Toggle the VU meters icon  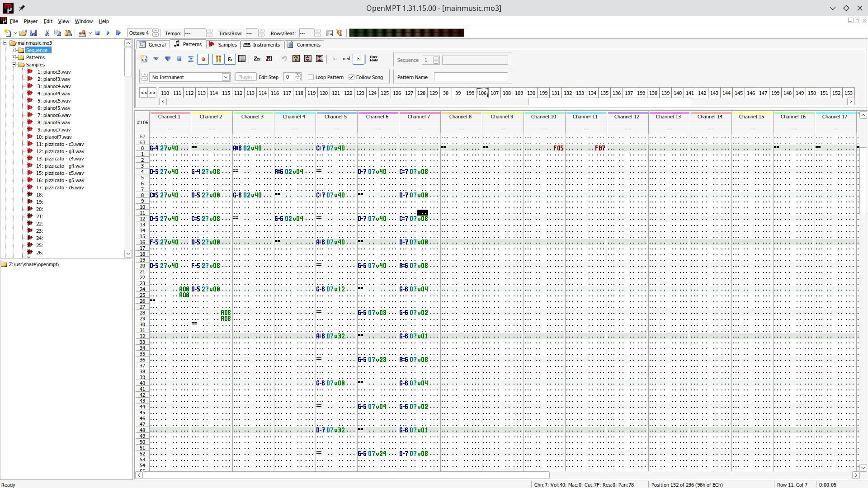(218, 59)
